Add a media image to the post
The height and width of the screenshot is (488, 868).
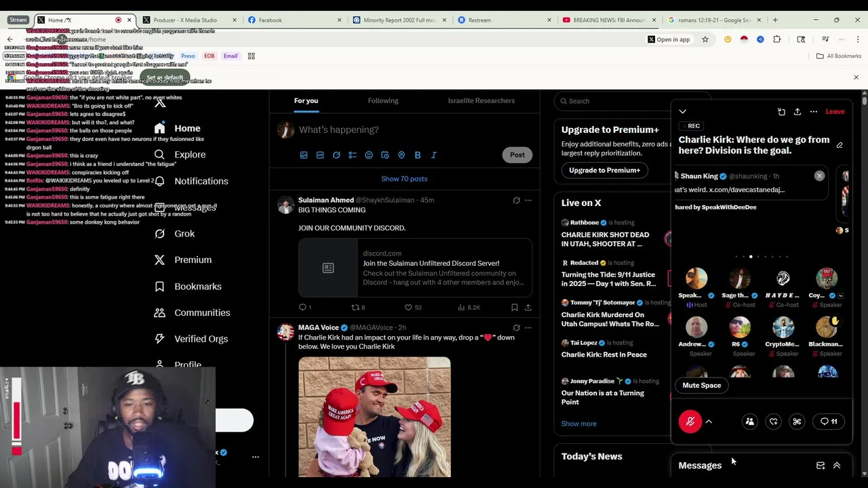pyautogui.click(x=304, y=155)
